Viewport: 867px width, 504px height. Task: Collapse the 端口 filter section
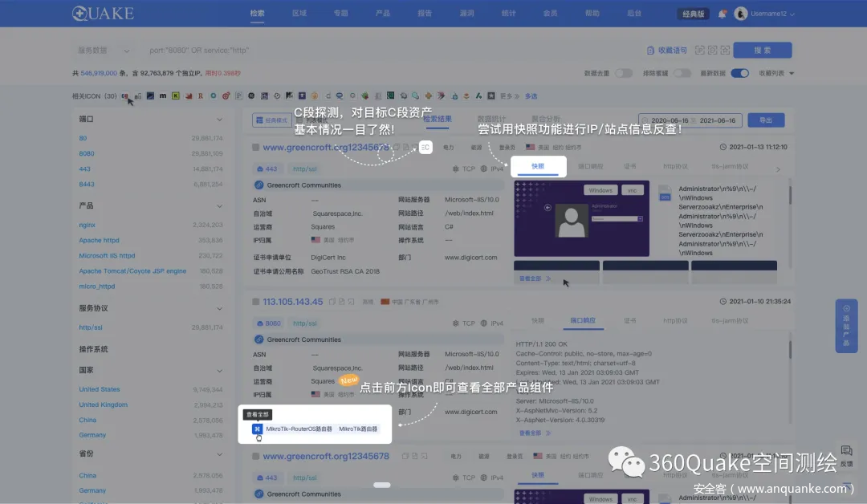(220, 119)
